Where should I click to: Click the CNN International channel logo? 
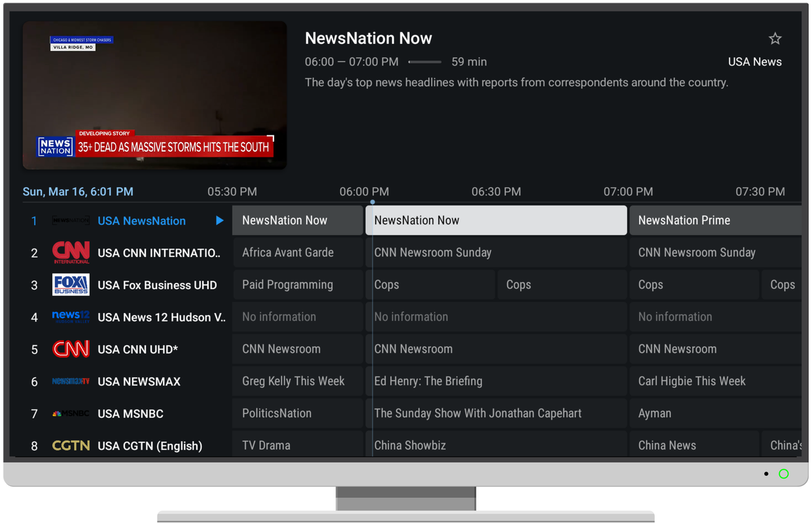(x=71, y=252)
